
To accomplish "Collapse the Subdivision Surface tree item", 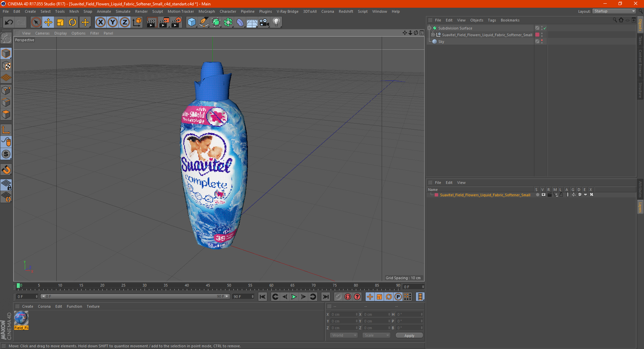I will click(x=429, y=28).
